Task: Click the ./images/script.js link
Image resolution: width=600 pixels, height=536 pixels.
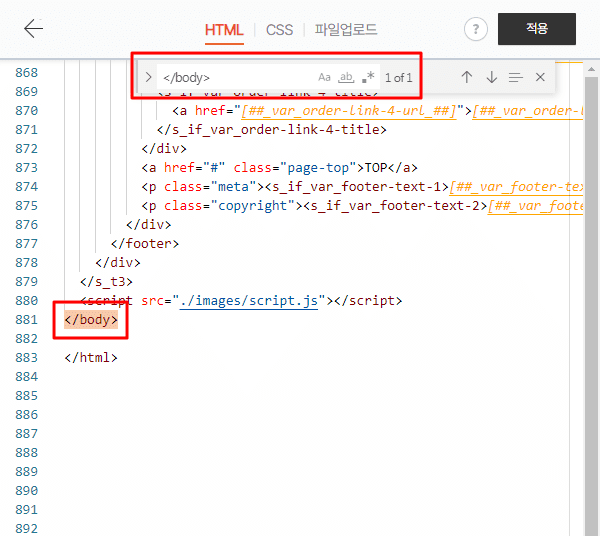Action: pyautogui.click(x=249, y=301)
